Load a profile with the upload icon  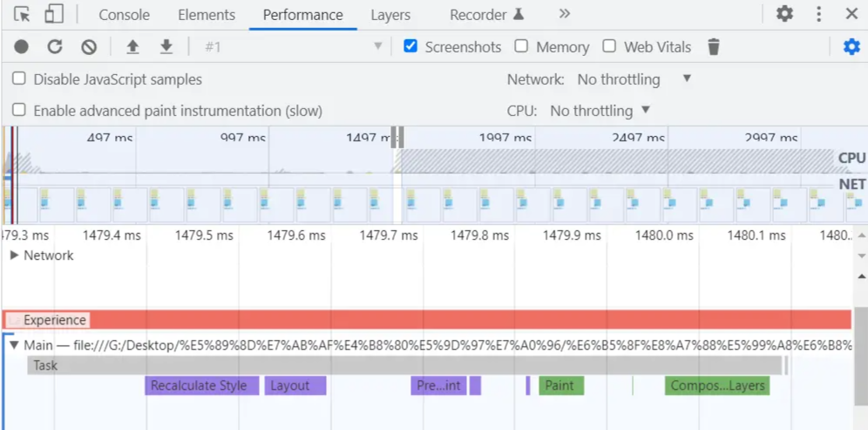click(x=132, y=47)
